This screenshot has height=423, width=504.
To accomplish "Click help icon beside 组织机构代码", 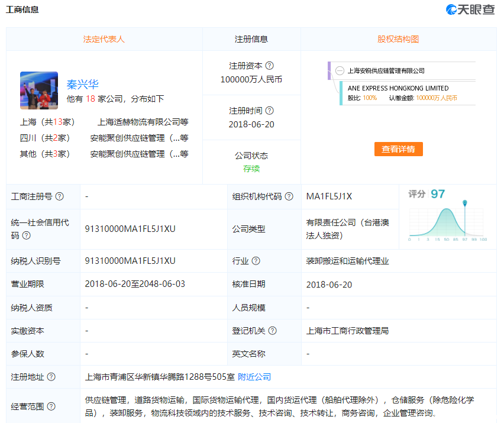I will pyautogui.click(x=289, y=196).
